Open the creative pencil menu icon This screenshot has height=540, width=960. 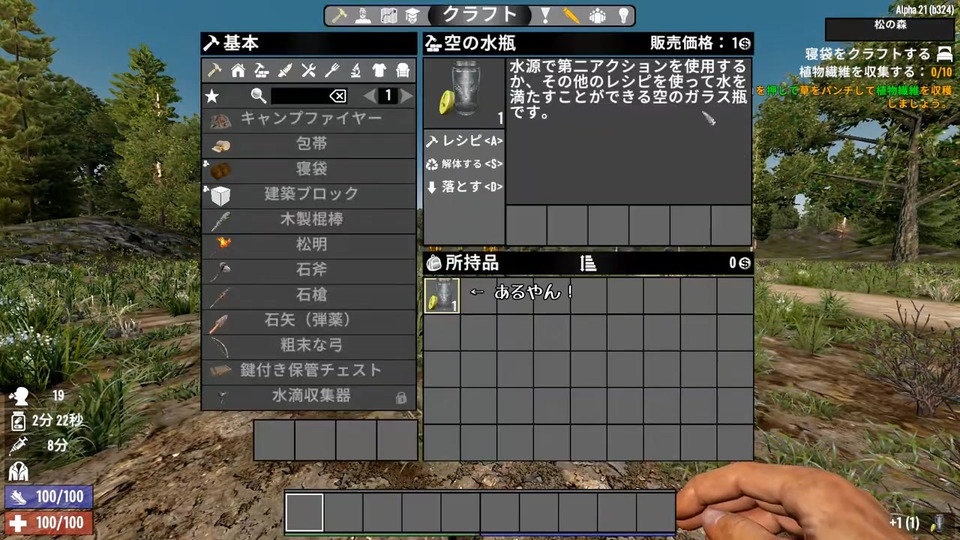click(x=571, y=15)
